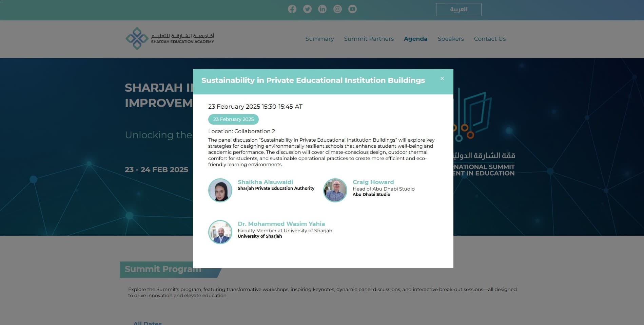Viewport: 644px width, 325px height.
Task: Open the Summit Partners page
Action: coord(369,39)
